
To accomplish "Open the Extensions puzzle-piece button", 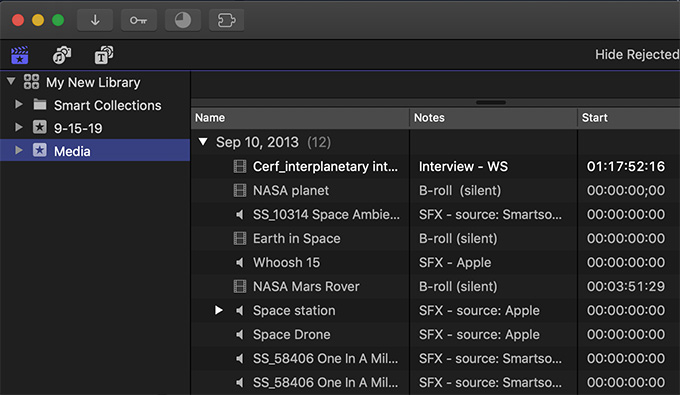I will 226,20.
